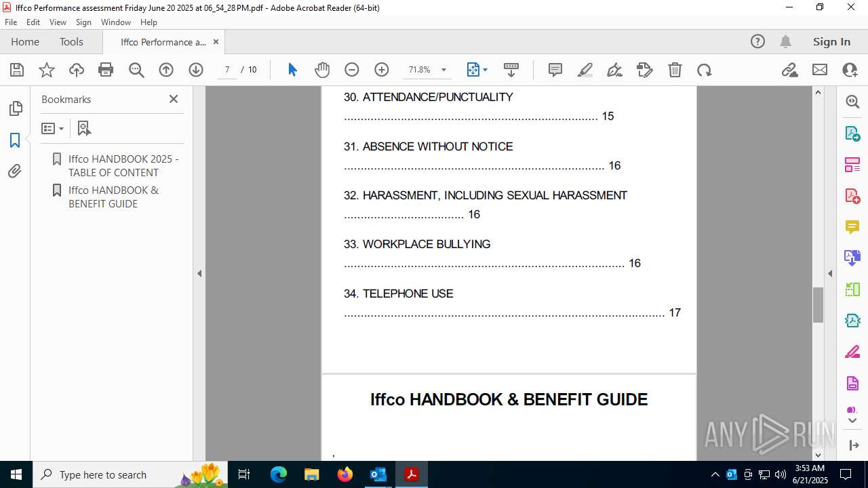Close the Bookmarks panel
This screenshot has width=868, height=488.
coord(174,99)
